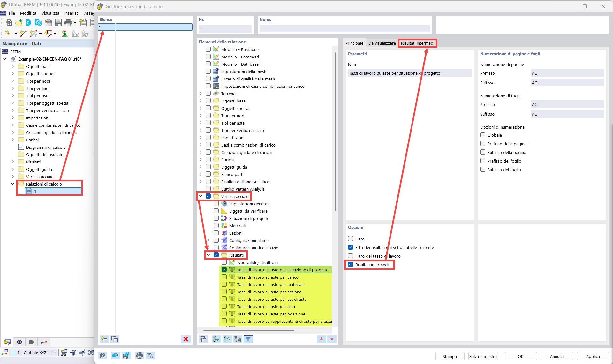613x364 pixels.
Task: Click the Save model floppy disk icon
Action: click(58, 22)
